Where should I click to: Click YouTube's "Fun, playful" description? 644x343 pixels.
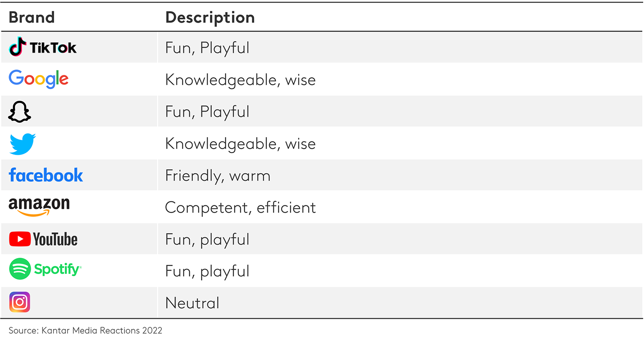tap(207, 239)
